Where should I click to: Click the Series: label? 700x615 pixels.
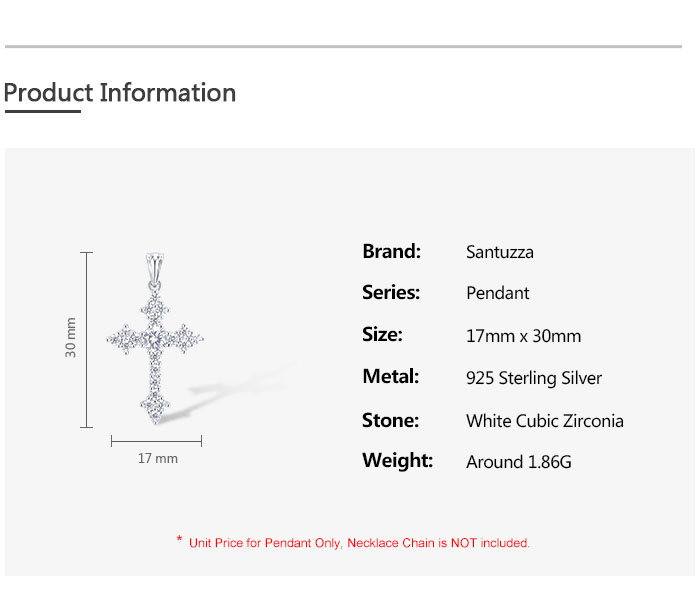(391, 293)
